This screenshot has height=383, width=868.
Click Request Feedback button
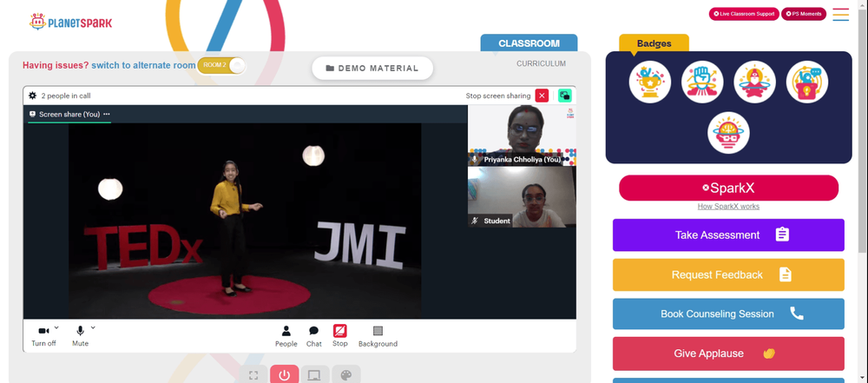[728, 275]
